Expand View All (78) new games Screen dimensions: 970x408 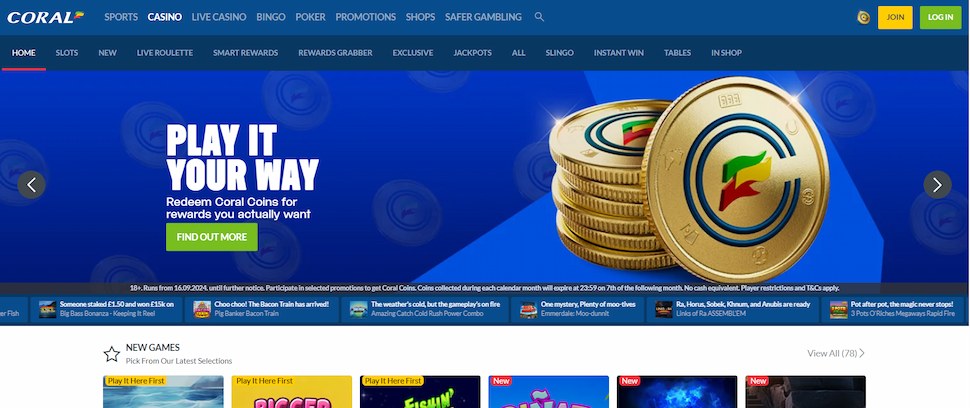tap(835, 353)
